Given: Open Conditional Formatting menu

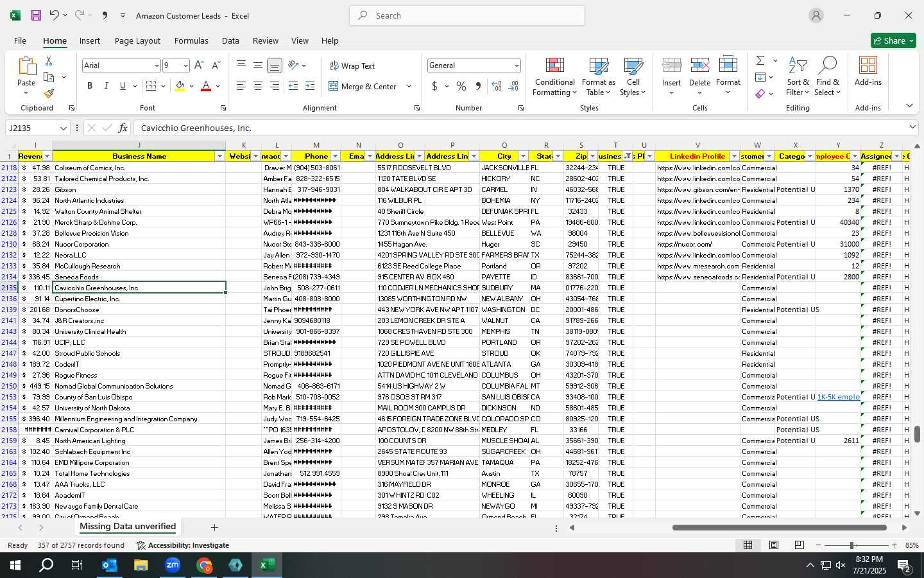Looking at the screenshot, I should coord(555,77).
